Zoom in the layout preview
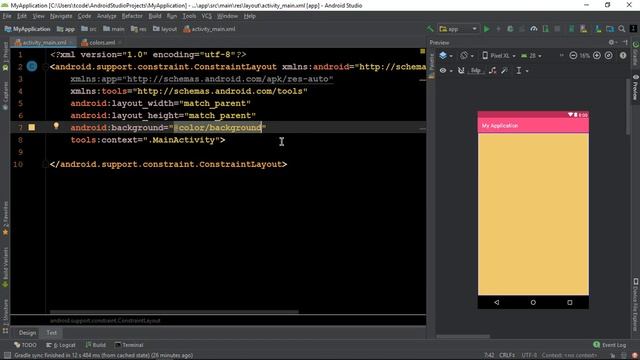 tap(597, 56)
